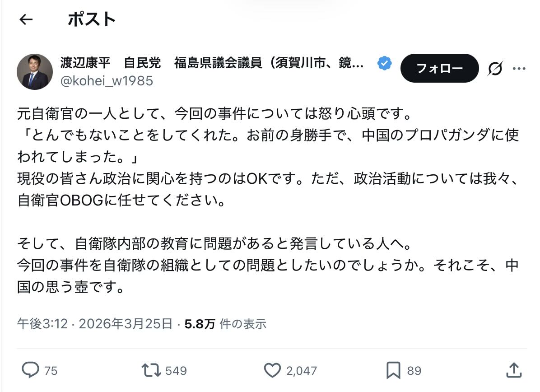Image resolution: width=540 pixels, height=392 pixels.
Task: Repost using the retweet arrows icon
Action: click(x=151, y=370)
